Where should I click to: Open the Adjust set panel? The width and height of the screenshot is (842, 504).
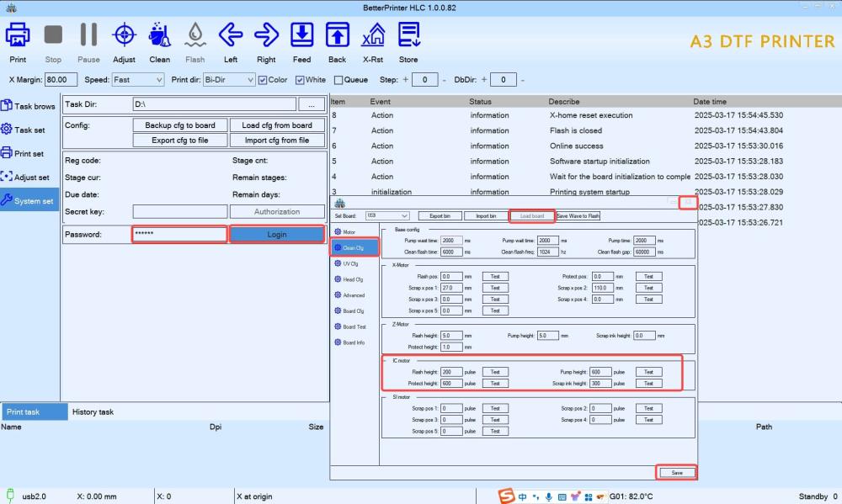pyautogui.click(x=29, y=178)
